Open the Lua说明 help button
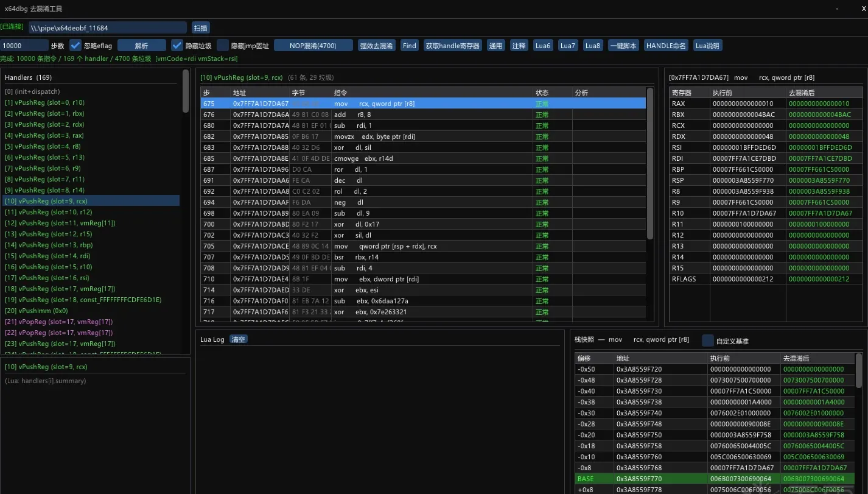Viewport: 868px width, 494px height. [x=707, y=46]
